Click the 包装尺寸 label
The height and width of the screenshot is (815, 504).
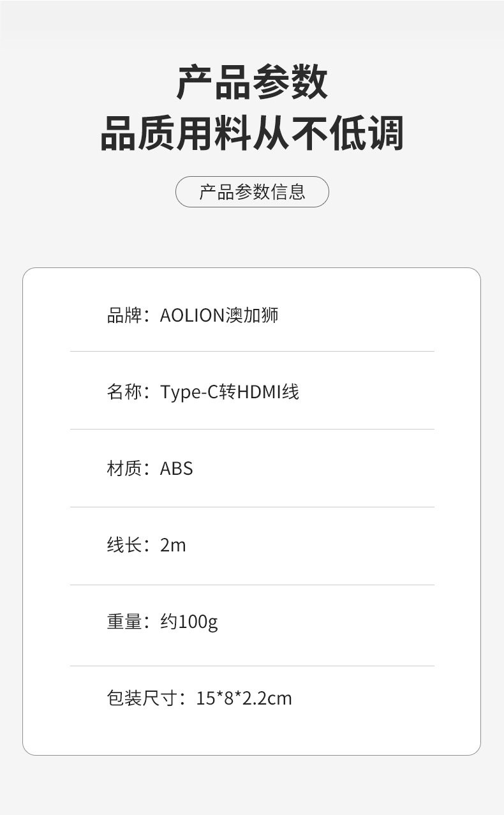[142, 698]
